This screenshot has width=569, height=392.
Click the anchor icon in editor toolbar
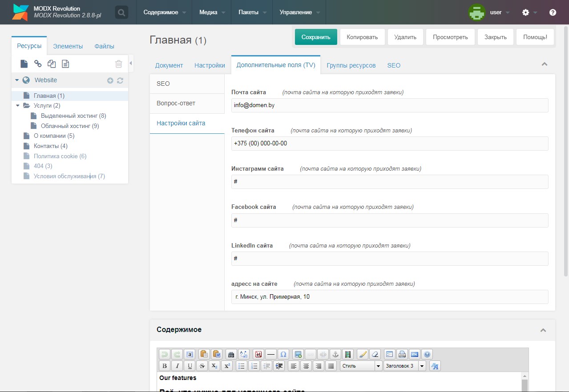(x=335, y=354)
